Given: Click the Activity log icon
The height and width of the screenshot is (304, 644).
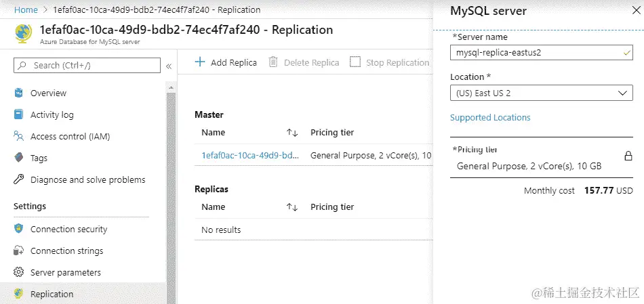Looking at the screenshot, I should point(18,114).
